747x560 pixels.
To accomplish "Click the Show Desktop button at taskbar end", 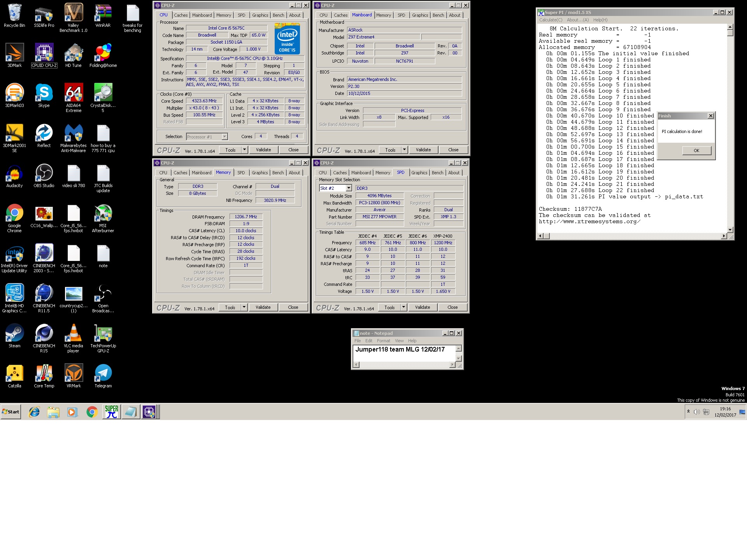I will tap(742, 412).
